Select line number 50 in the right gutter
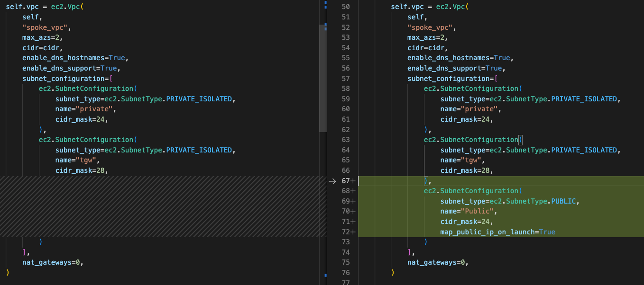 [x=345, y=7]
